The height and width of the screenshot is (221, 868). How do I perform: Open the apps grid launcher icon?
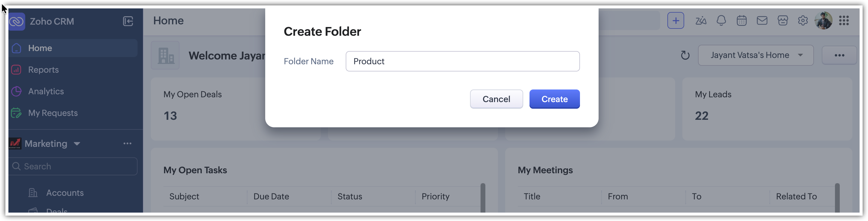point(844,21)
